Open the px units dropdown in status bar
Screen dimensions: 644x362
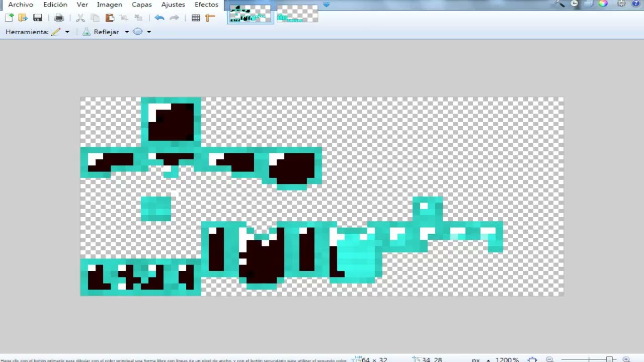480,360
